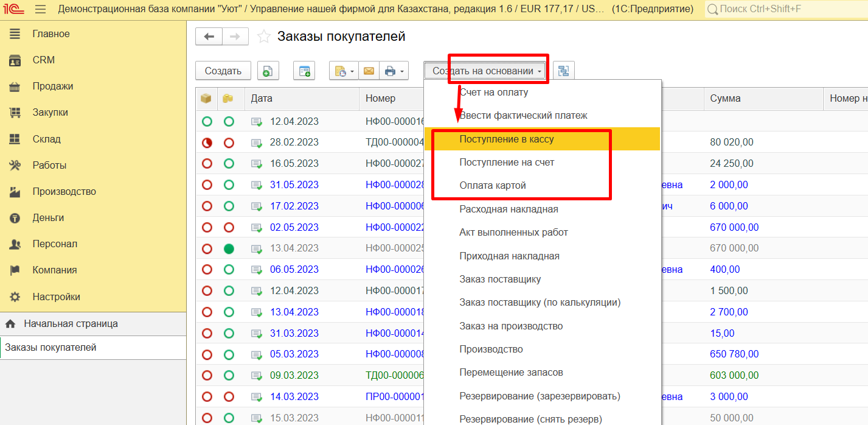
Task: Click the Создать button
Action: 223,71
